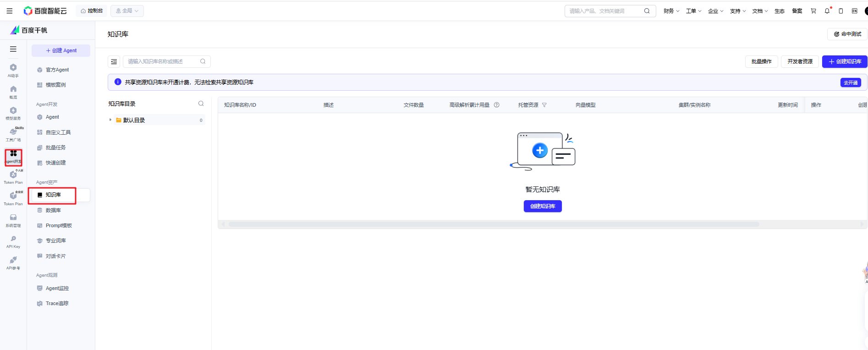
Task: Open 工具广场 in the icon rail
Action: point(13,135)
